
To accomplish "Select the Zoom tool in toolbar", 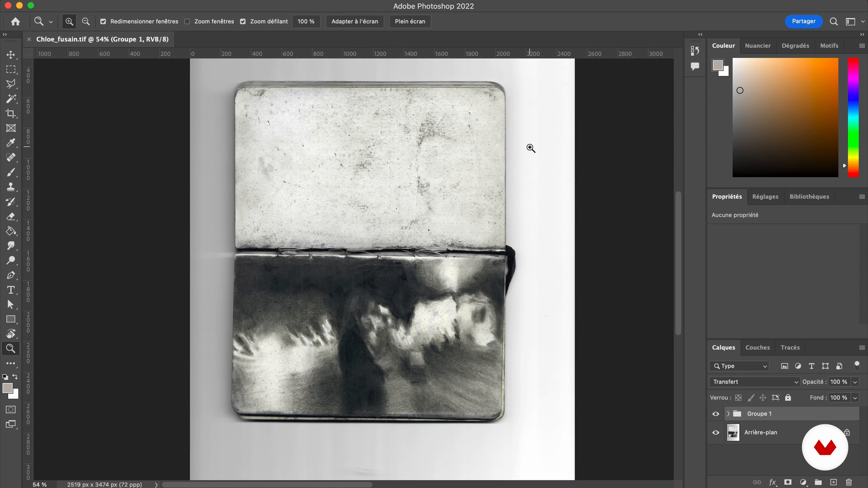I will 11,349.
